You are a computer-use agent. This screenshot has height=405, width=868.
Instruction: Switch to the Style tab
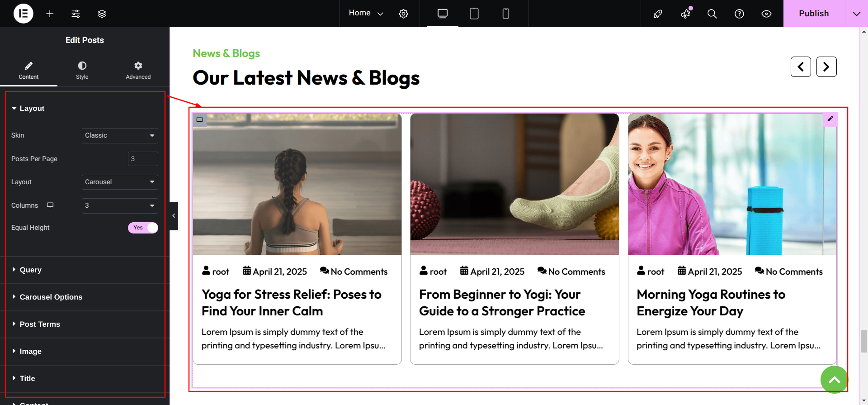[82, 71]
